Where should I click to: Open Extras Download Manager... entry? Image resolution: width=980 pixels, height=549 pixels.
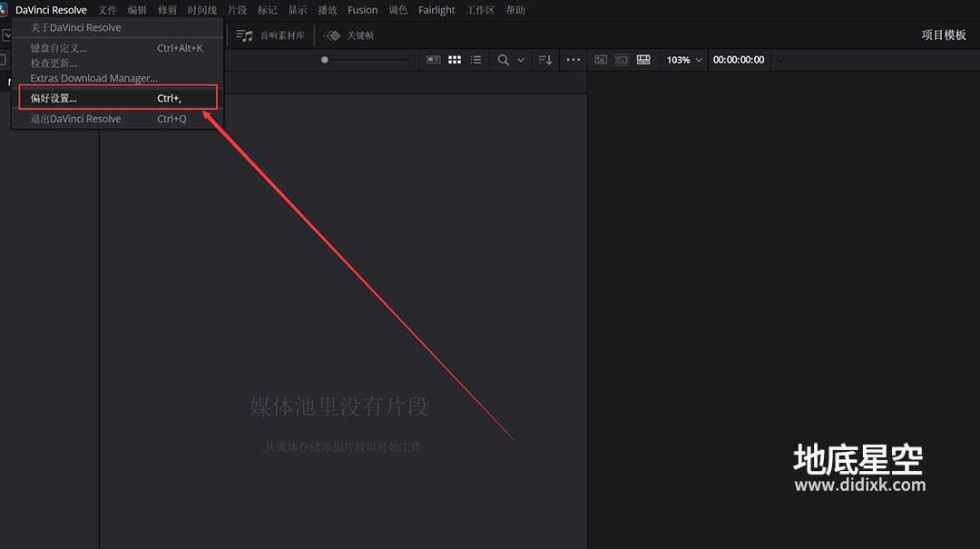[117, 78]
